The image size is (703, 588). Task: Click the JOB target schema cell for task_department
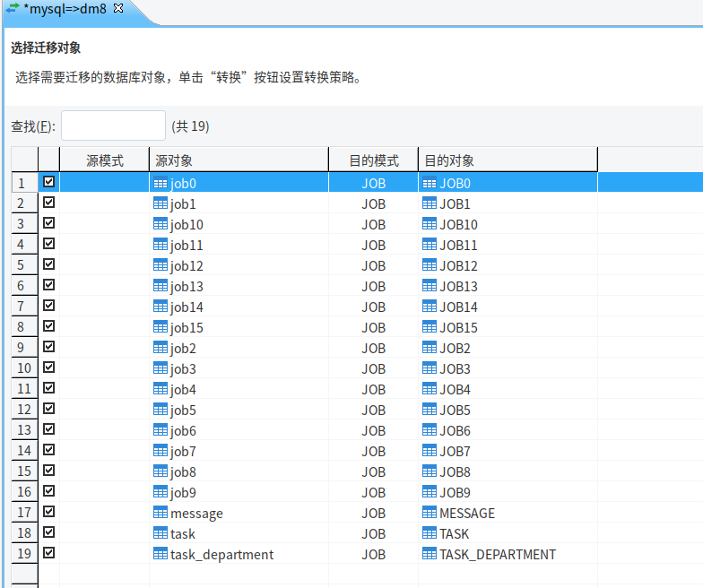373,554
